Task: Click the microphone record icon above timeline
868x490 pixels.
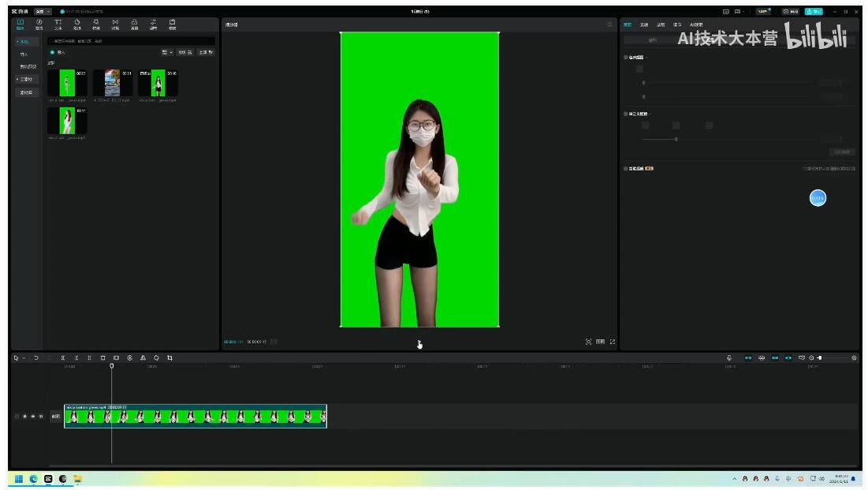Action: pyautogui.click(x=729, y=358)
